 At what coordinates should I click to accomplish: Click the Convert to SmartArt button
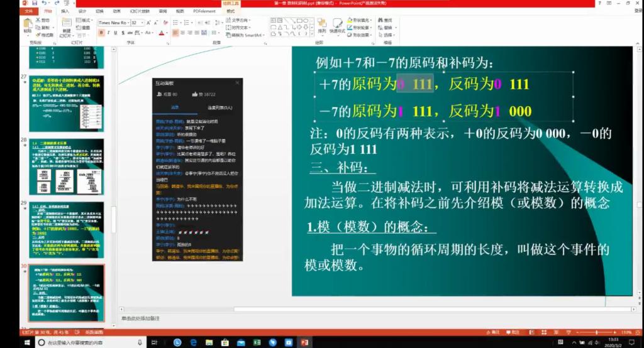click(246, 35)
